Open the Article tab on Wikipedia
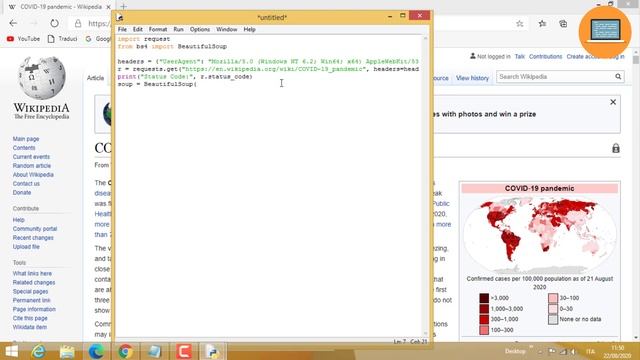The height and width of the screenshot is (360, 640). point(96,78)
